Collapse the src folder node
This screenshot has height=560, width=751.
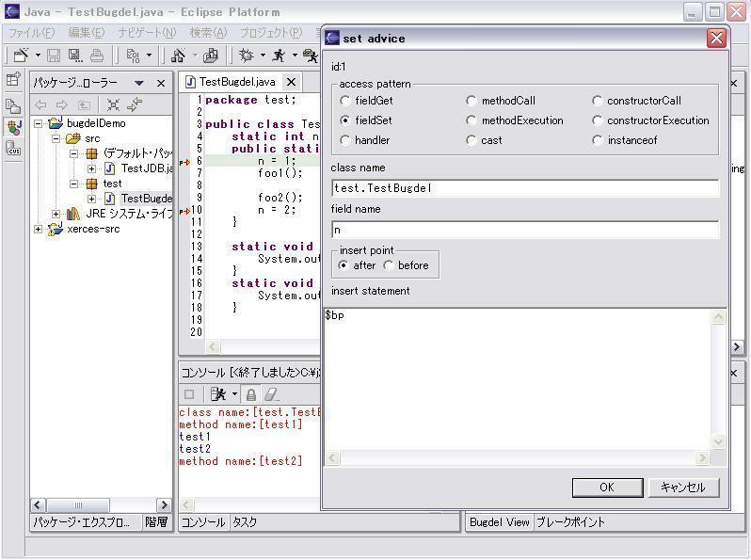56,139
